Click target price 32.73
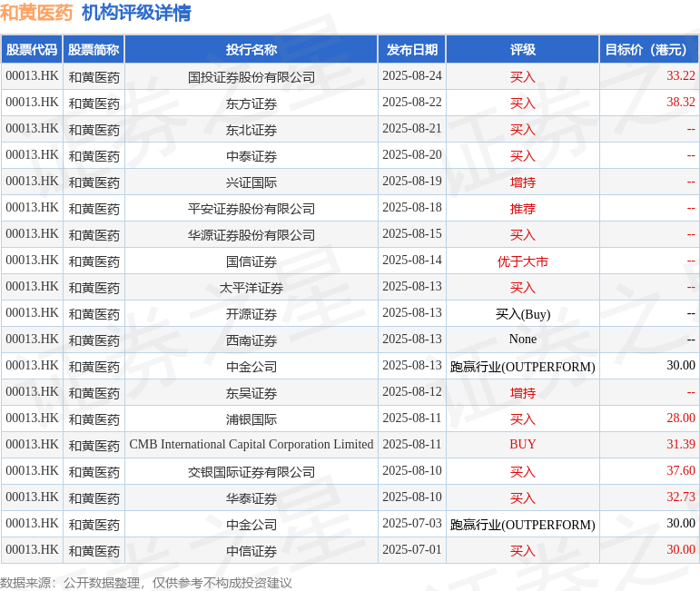700x591 pixels. pyautogui.click(x=680, y=497)
